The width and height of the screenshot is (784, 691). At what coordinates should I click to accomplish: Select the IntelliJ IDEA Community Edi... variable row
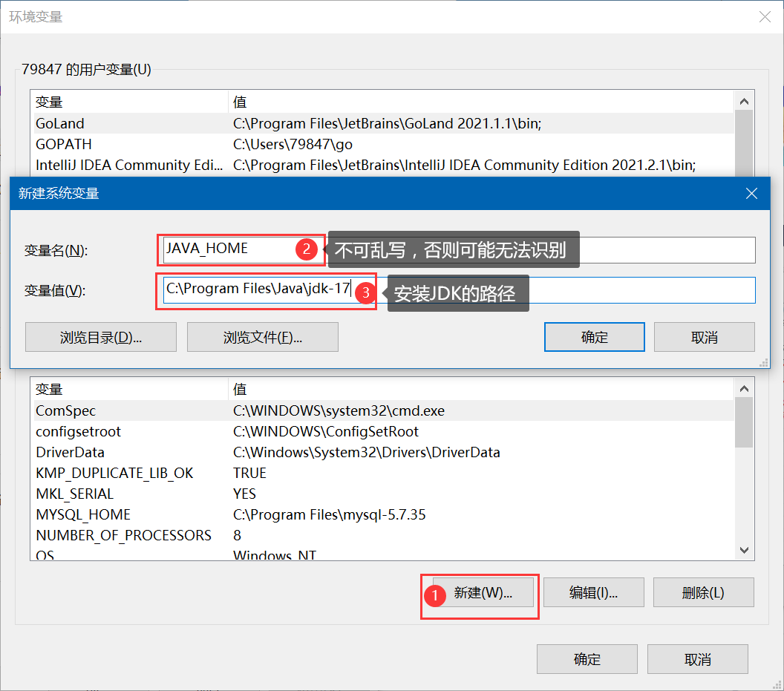point(384,165)
